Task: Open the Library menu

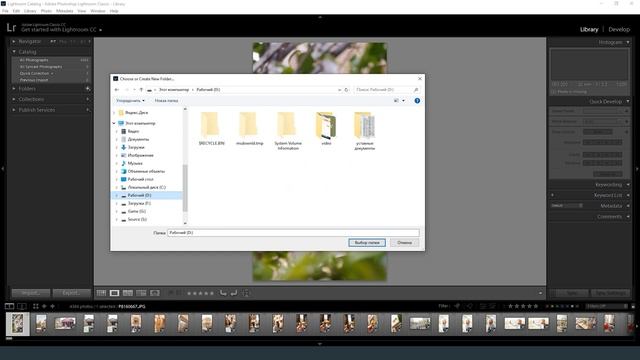Action: coord(30,11)
